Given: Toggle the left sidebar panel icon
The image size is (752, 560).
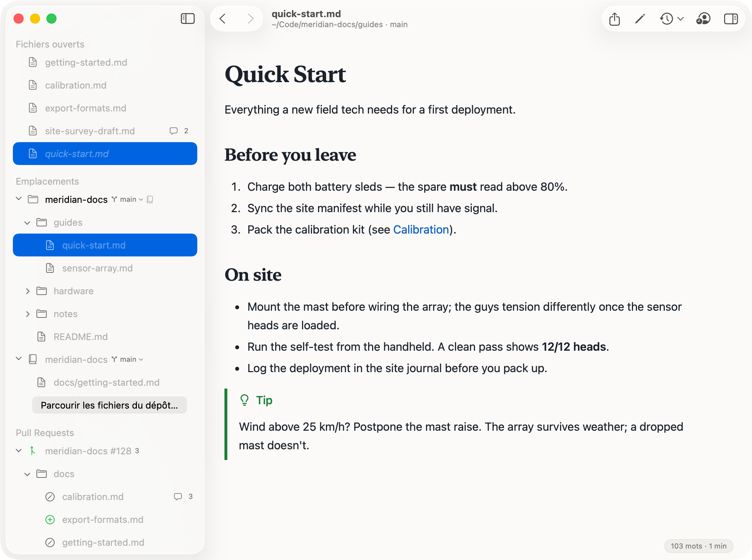Looking at the screenshot, I should [x=188, y=19].
